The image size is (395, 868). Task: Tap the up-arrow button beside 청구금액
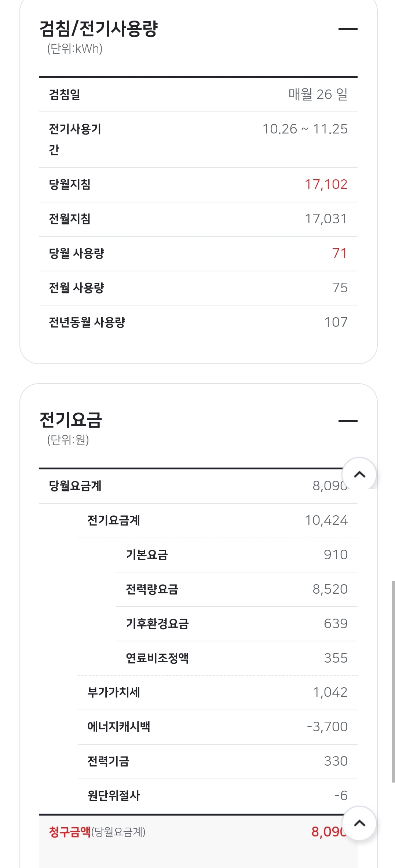point(359,823)
